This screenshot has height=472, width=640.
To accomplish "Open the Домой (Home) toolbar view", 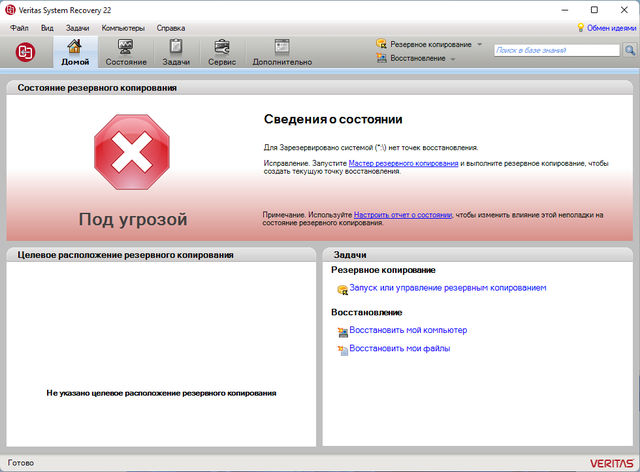I will (x=74, y=52).
